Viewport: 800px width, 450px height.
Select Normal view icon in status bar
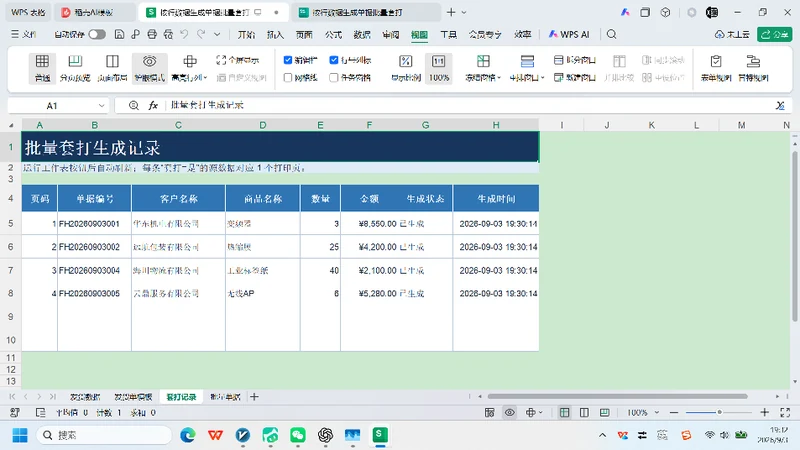[564, 412]
